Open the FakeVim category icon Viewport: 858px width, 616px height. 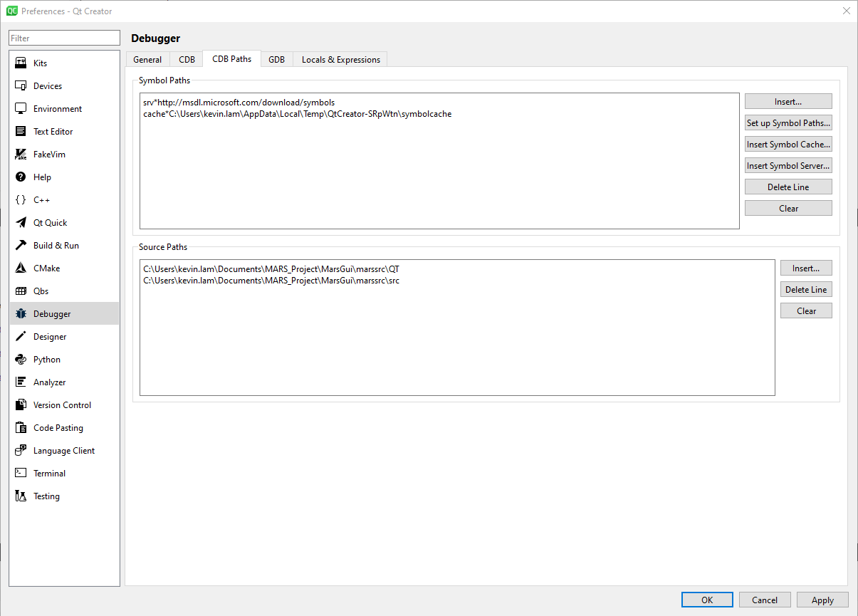[21, 155]
